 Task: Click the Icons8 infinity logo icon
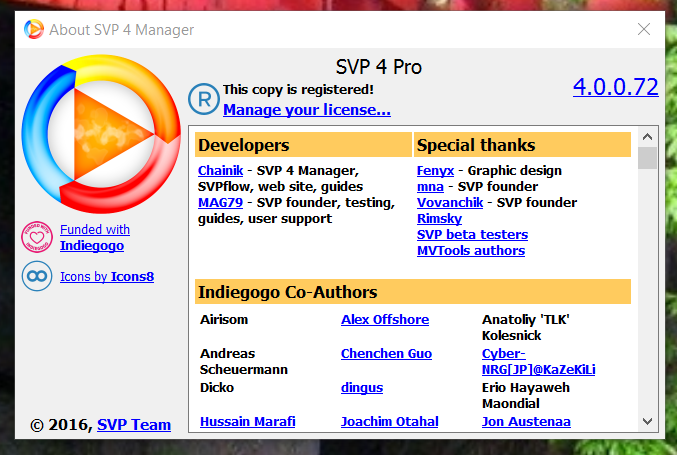click(37, 276)
